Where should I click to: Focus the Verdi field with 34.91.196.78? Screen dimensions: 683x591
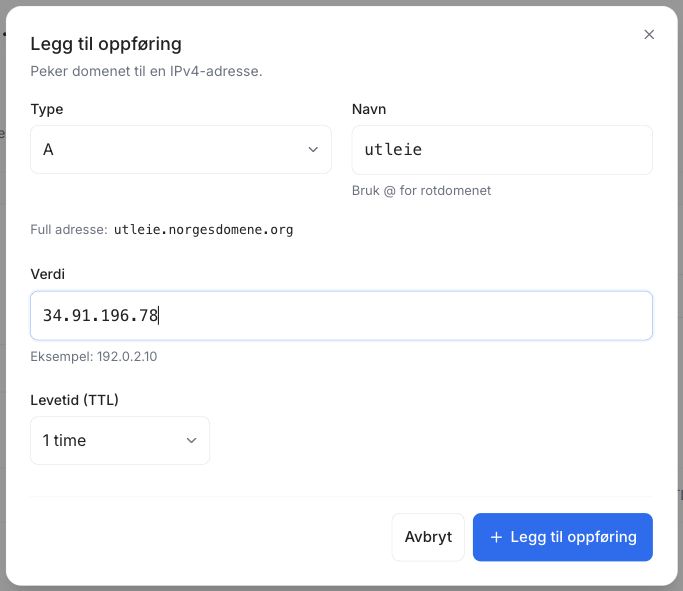341,315
